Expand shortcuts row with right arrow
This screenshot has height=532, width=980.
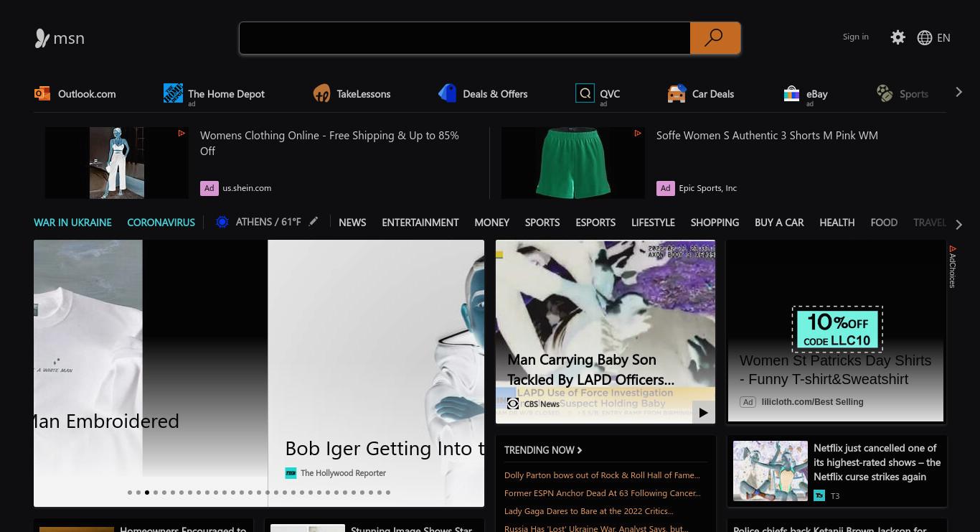[959, 92]
